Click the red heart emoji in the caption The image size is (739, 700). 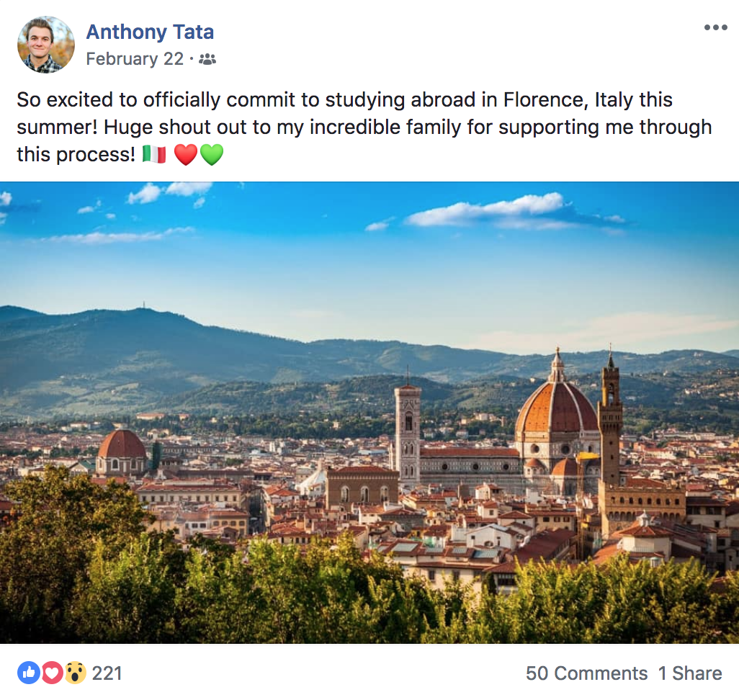click(x=186, y=155)
